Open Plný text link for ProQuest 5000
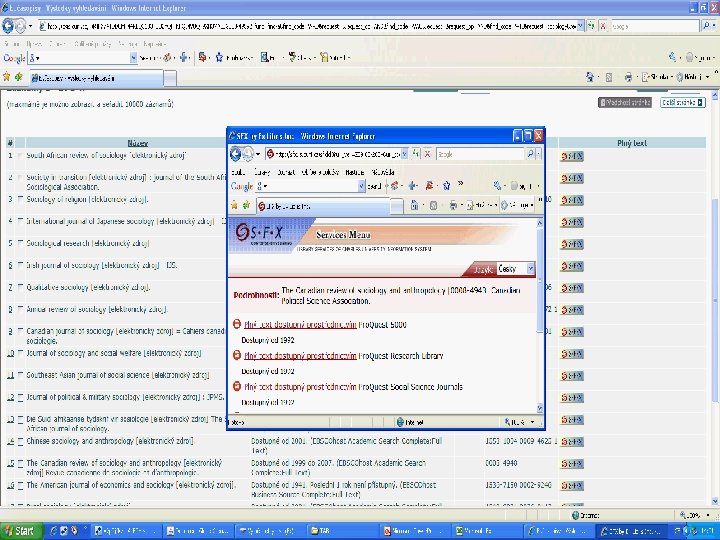The width and height of the screenshot is (720, 540). coord(300,325)
